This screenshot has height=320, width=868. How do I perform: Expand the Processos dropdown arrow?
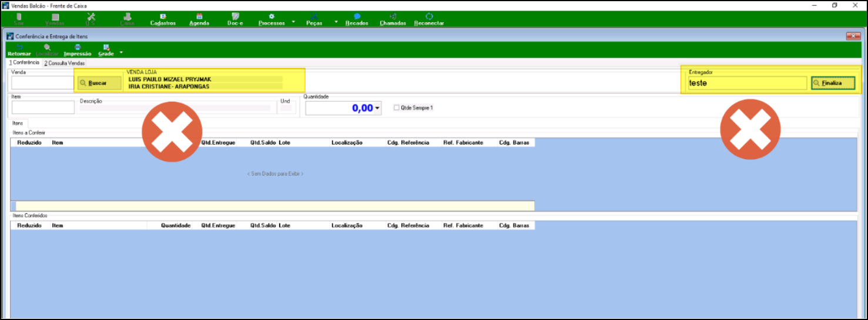click(293, 22)
